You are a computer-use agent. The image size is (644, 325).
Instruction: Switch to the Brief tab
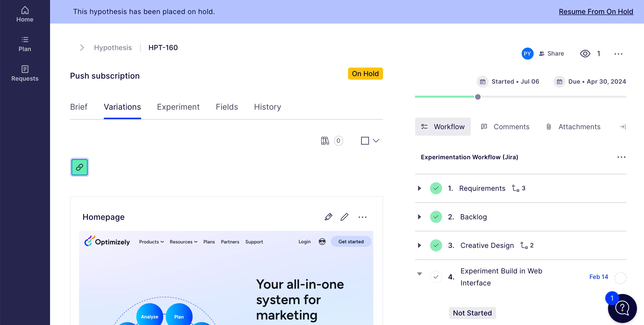(x=79, y=107)
